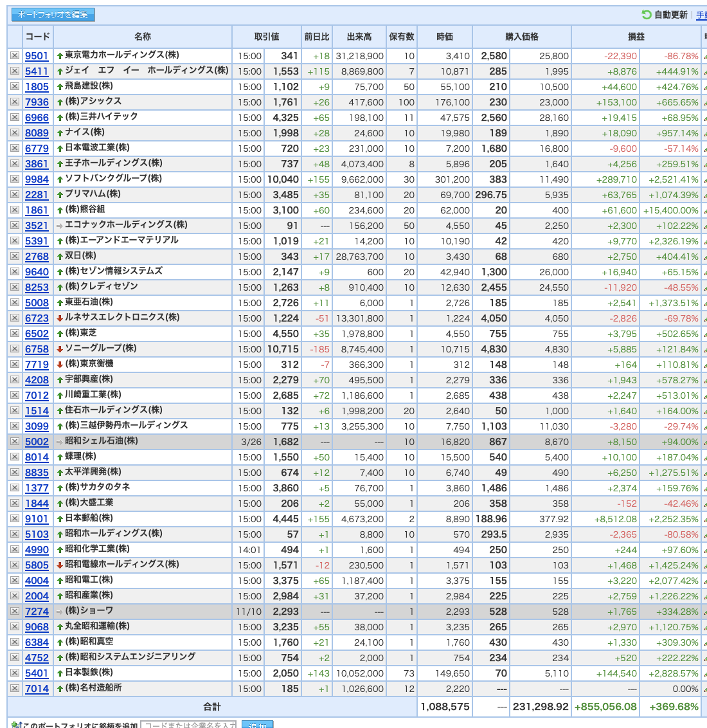This screenshot has height=728, width=707.
Task: Remove the 1805 飛島建設 row via x icon
Action: click(15, 86)
